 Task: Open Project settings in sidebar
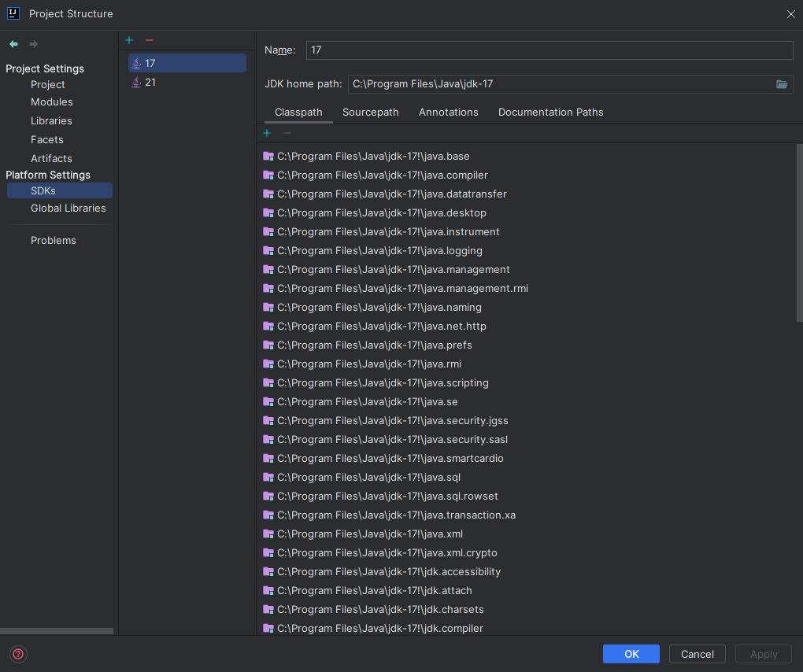coord(47,84)
